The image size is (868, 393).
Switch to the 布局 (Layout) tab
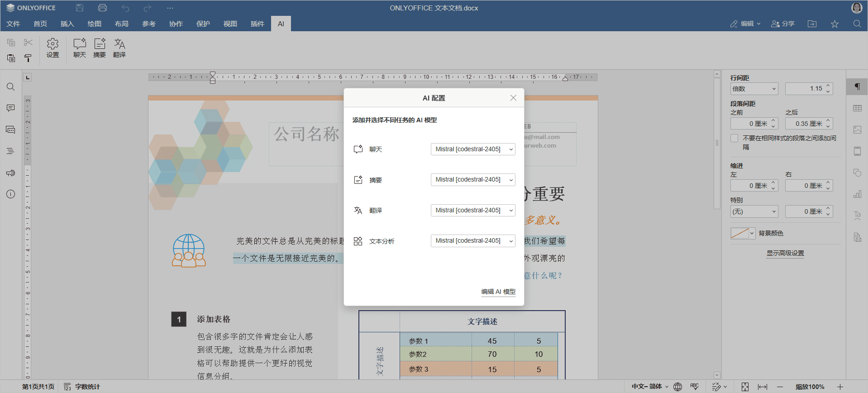click(121, 24)
